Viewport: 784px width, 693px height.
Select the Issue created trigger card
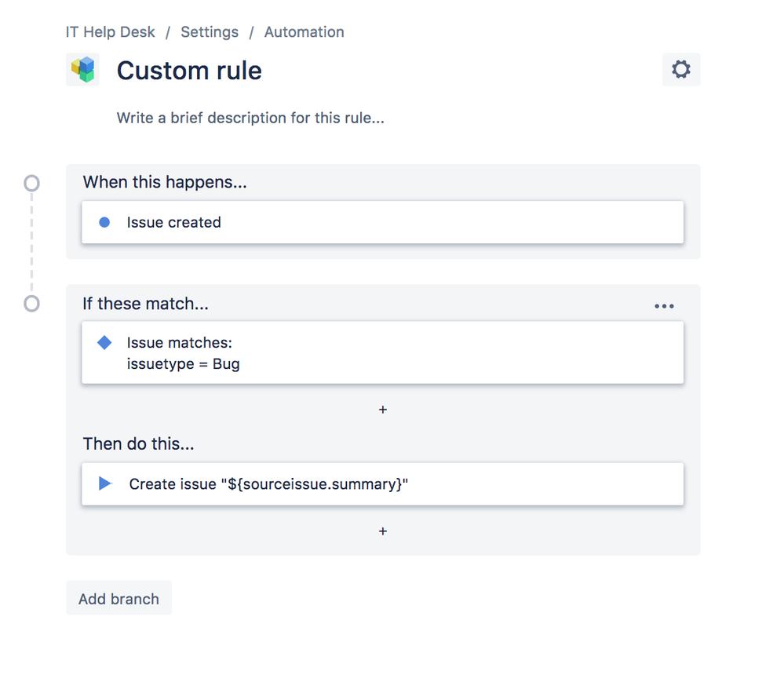coord(382,222)
